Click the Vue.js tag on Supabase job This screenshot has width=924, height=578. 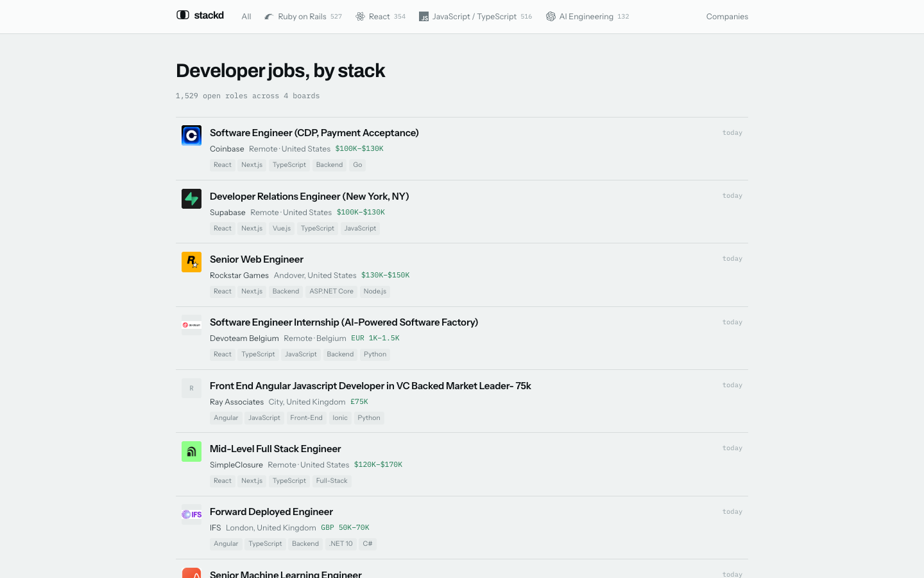282,229
